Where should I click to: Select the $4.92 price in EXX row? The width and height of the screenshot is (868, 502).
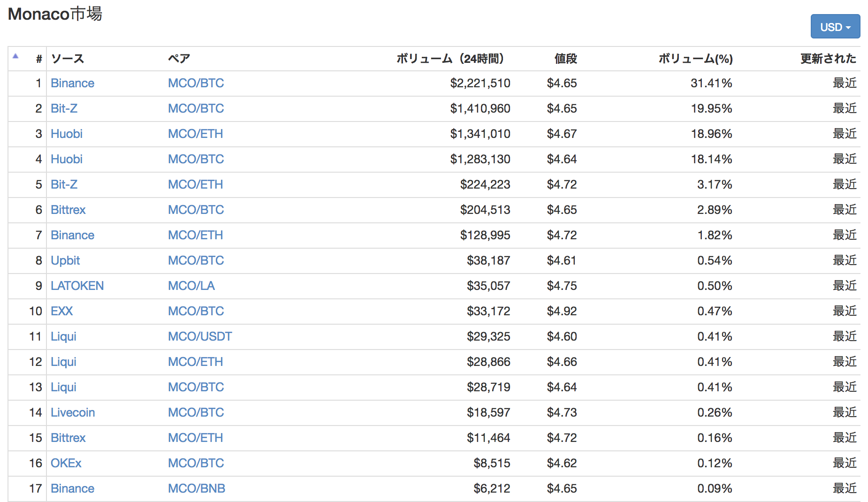562,311
